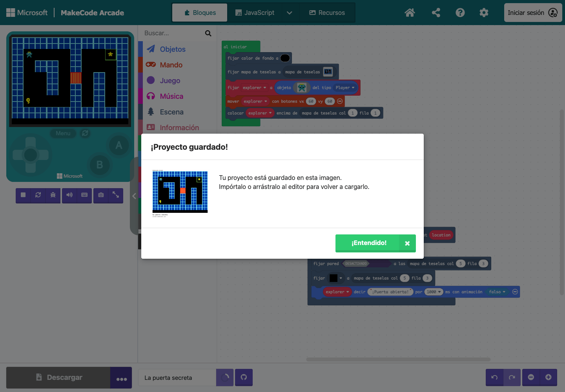
Task: Open explorer dropdown in colocar block
Action: (x=259, y=113)
